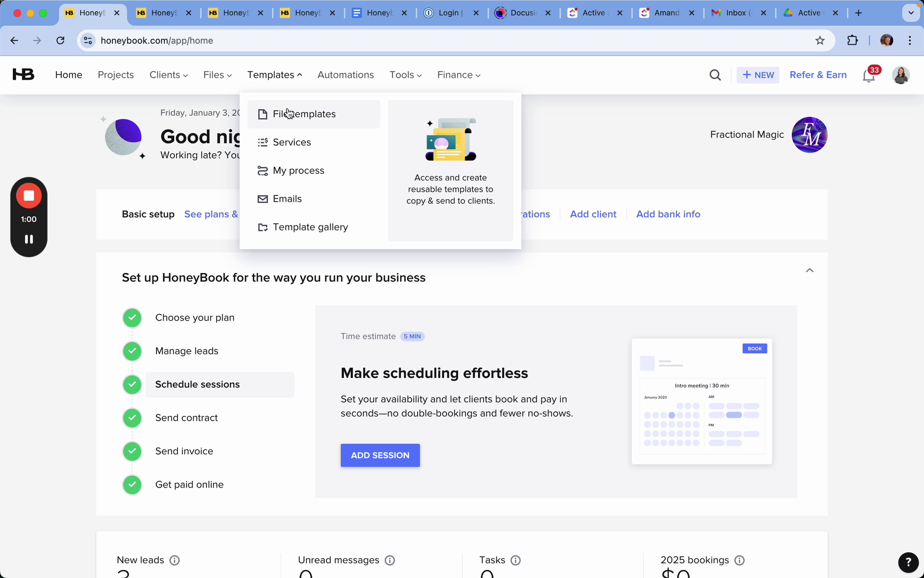Pause the screen recording
Viewport: 924px width, 578px height.
(29, 239)
